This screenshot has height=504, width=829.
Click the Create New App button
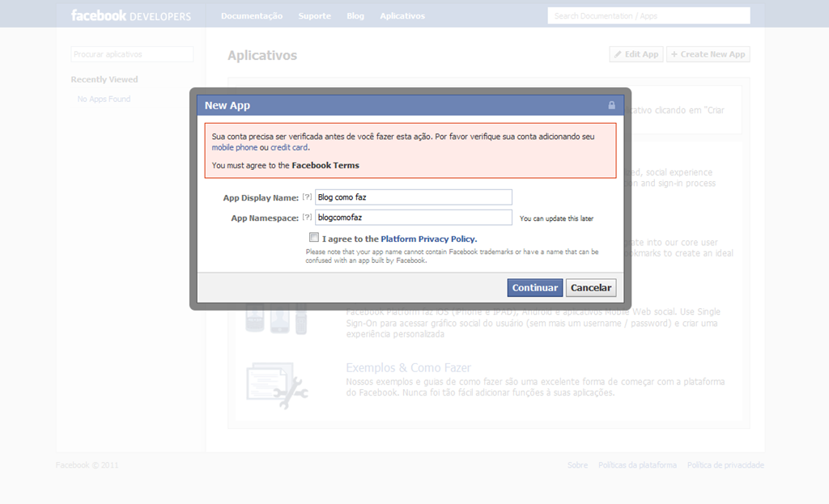[708, 54]
